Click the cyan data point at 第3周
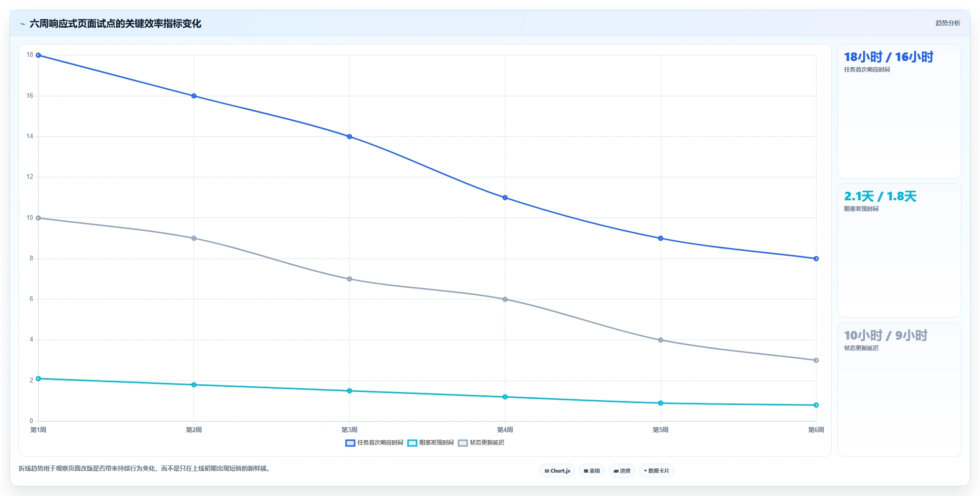 click(x=349, y=391)
